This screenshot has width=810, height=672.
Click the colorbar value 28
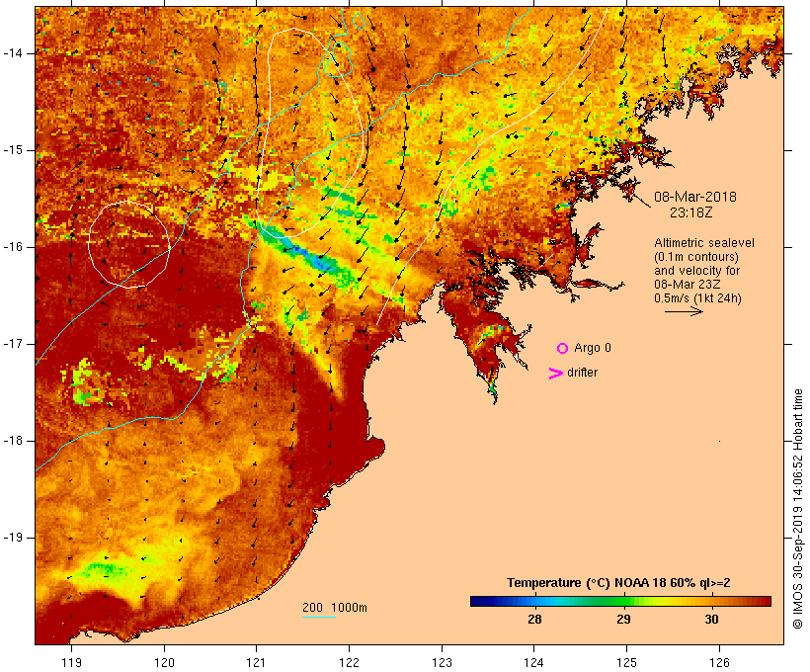(534, 619)
